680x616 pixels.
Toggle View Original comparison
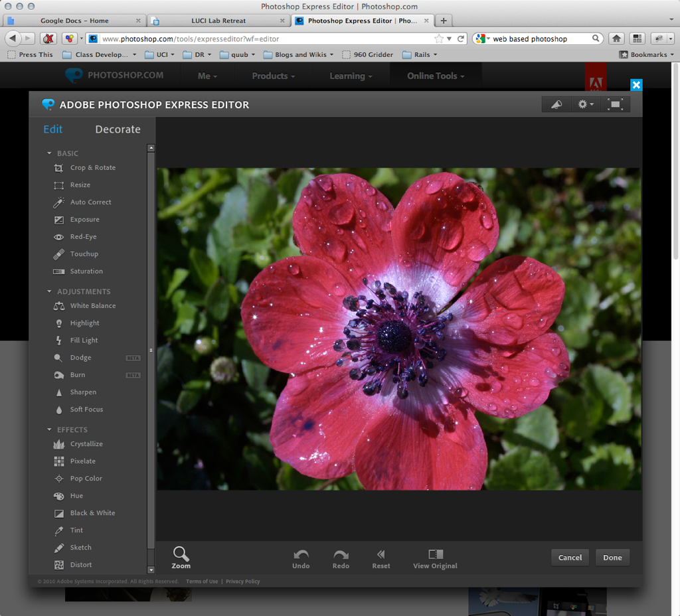pyautogui.click(x=435, y=558)
